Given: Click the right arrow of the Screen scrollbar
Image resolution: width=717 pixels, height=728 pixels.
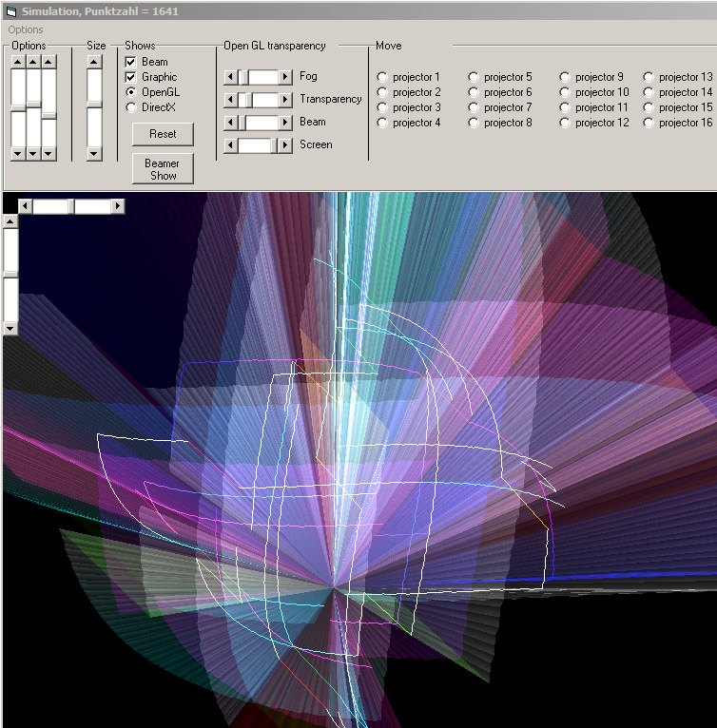Looking at the screenshot, I should pos(285,145).
